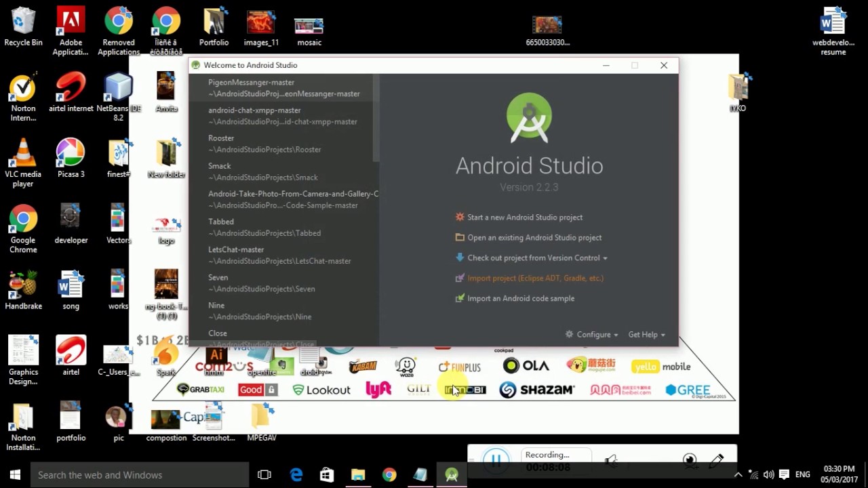
Task: Open the Get Help dropdown
Action: click(646, 335)
